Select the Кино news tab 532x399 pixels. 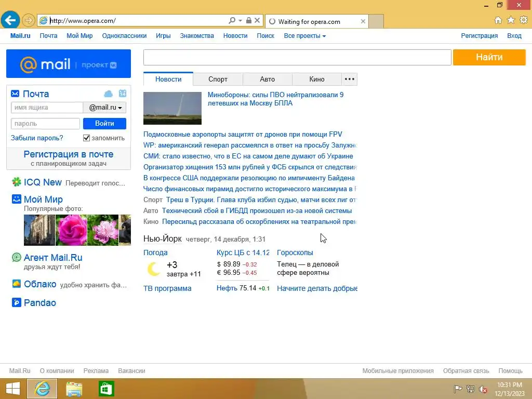pos(317,79)
